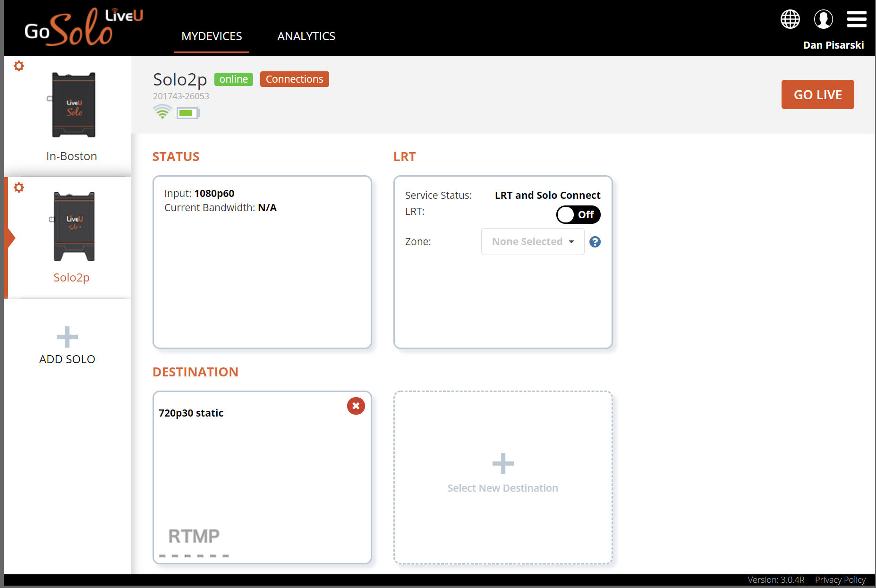Click the STATUS section heading

[176, 157]
